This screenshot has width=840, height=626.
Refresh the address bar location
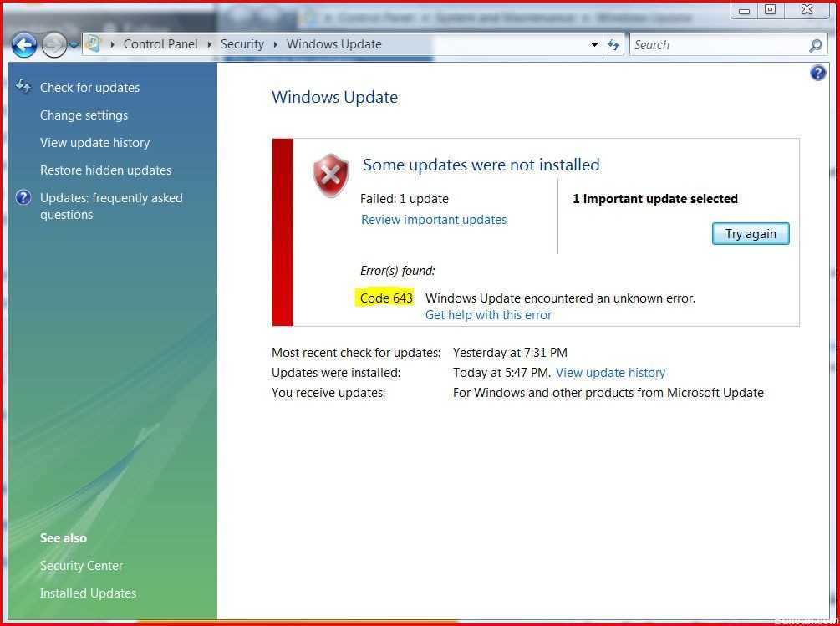(613, 45)
